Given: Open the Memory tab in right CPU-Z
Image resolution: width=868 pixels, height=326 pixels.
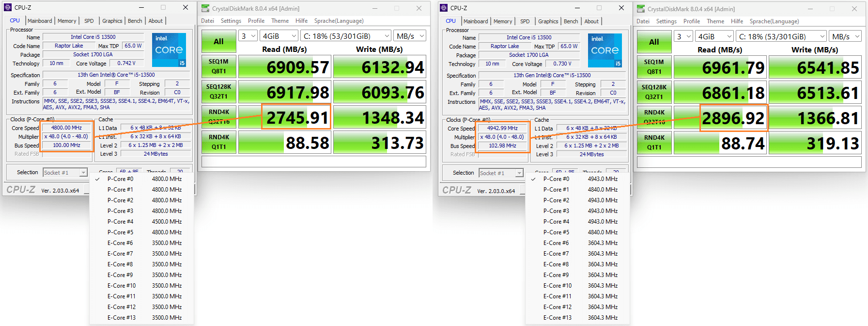Looking at the screenshot, I should [x=503, y=21].
